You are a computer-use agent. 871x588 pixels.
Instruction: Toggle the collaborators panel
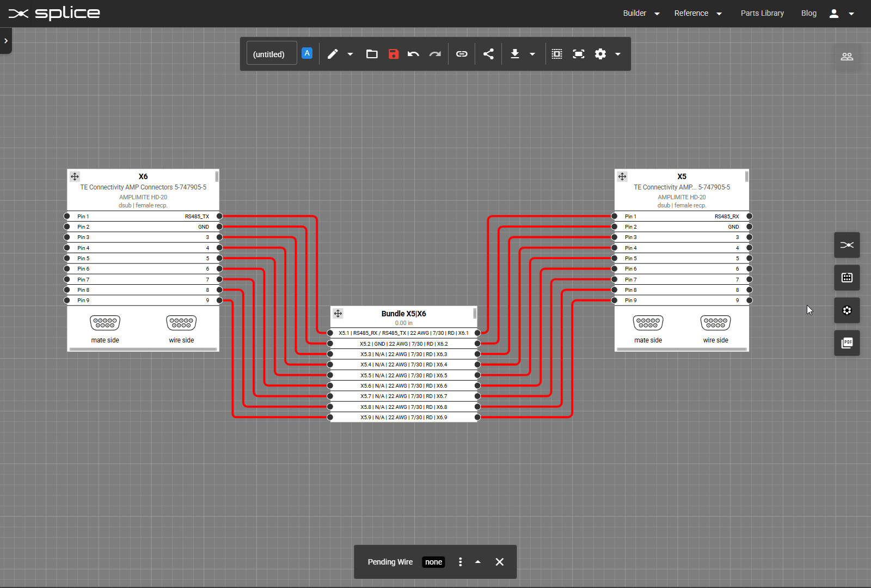click(847, 57)
